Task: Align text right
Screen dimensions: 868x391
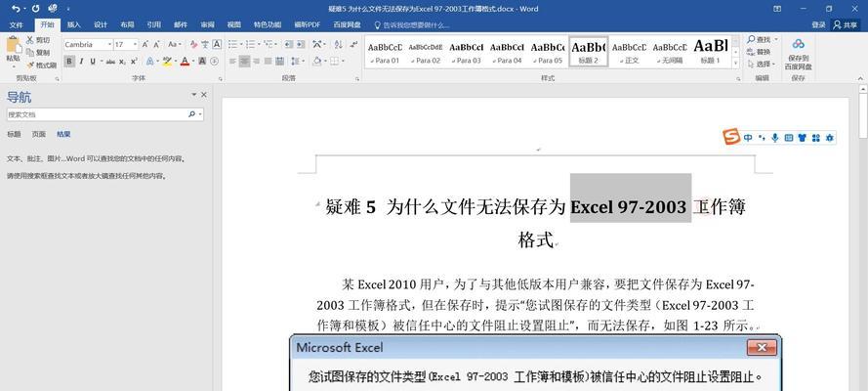Action: pyautogui.click(x=256, y=61)
